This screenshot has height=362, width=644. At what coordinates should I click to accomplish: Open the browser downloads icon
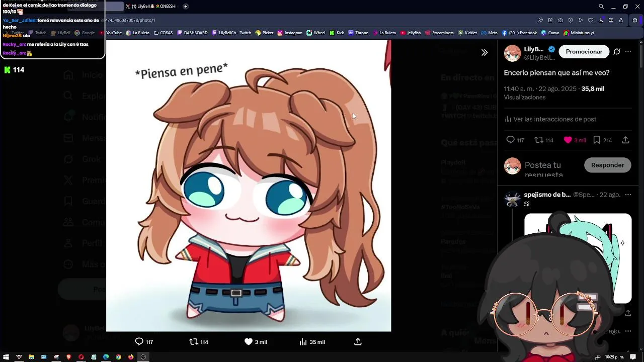601,20
